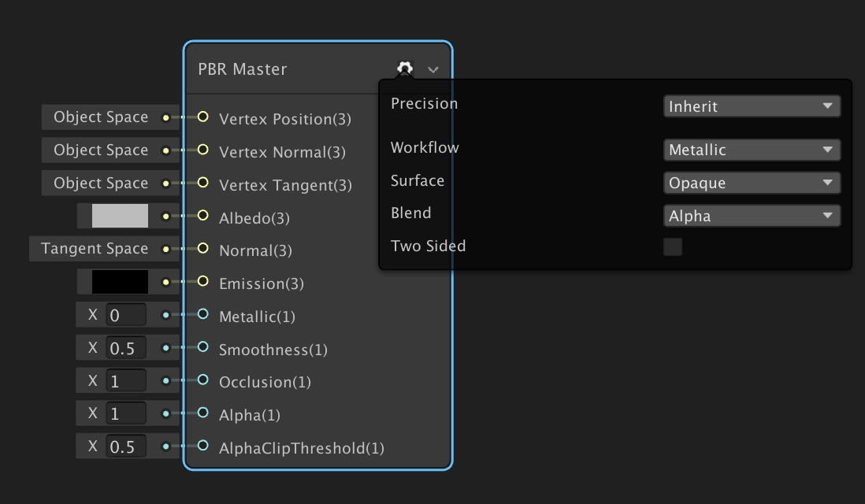Collapse the PBR Master node with chevron
865x504 pixels.
click(433, 69)
